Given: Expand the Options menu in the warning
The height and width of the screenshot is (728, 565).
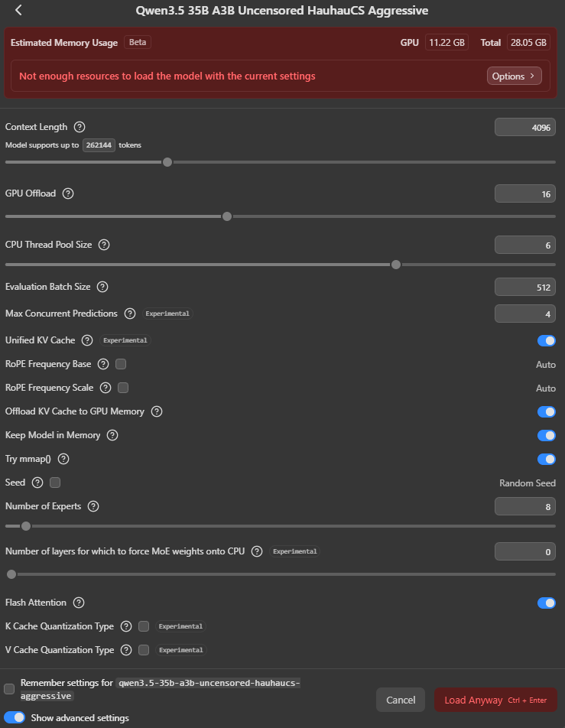Looking at the screenshot, I should click(x=514, y=76).
